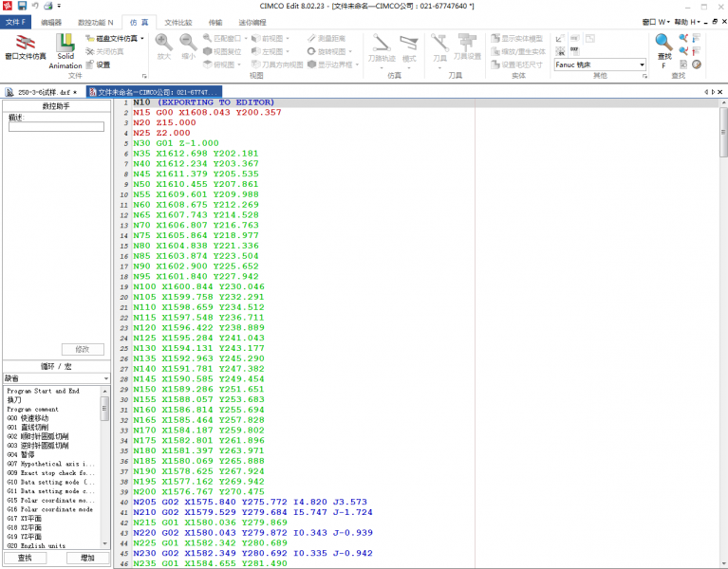Select the 'G00 快速移动' macro item
This screenshot has height=569, width=728.
click(28, 418)
